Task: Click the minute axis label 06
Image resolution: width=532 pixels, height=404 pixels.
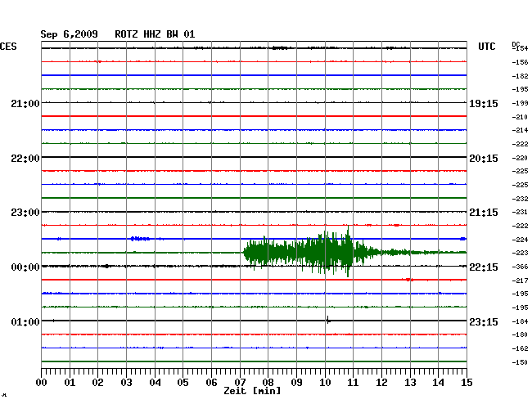Action: pyautogui.click(x=211, y=382)
